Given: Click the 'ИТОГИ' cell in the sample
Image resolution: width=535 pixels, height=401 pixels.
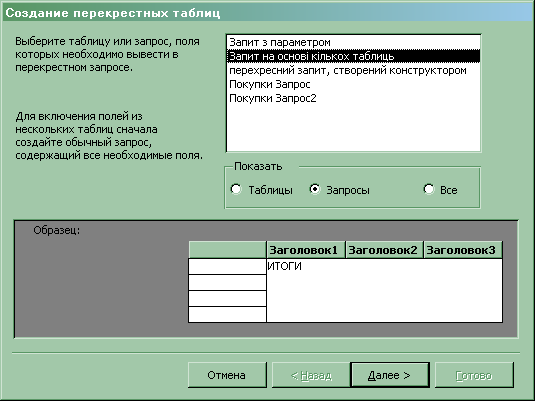Looking at the screenshot, I should coord(384,290).
